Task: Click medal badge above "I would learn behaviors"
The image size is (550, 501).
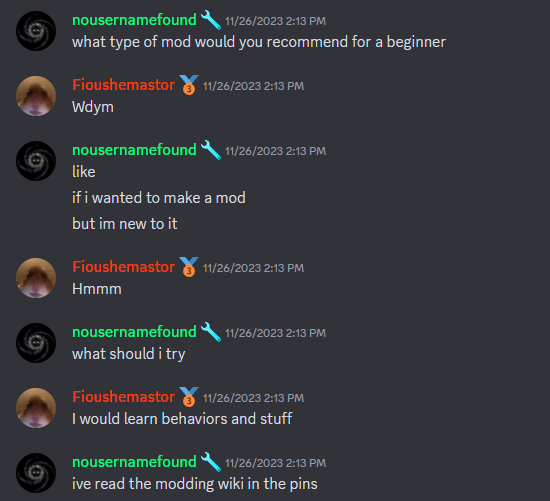Action: click(x=189, y=397)
